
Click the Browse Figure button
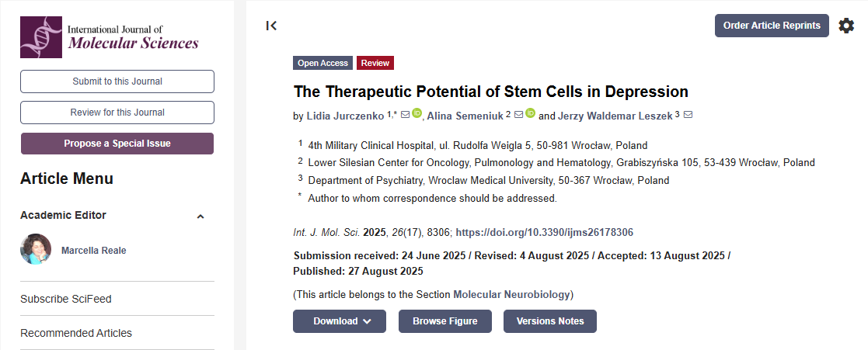444,321
